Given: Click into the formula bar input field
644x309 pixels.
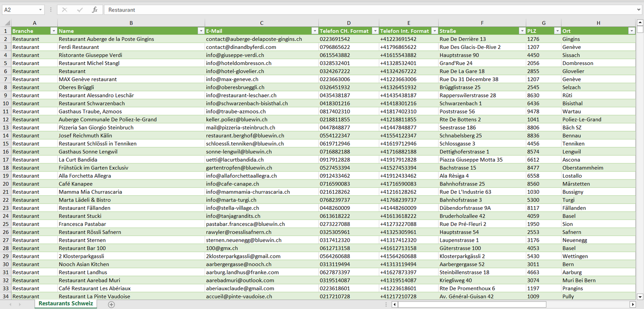Looking at the screenshot, I should [370, 10].
